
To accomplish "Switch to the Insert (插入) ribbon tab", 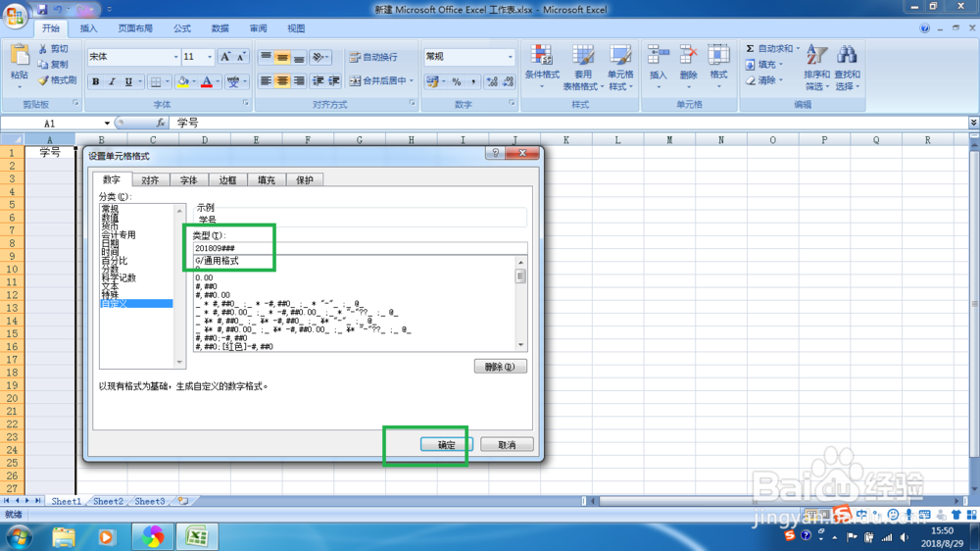I will pos(88,28).
